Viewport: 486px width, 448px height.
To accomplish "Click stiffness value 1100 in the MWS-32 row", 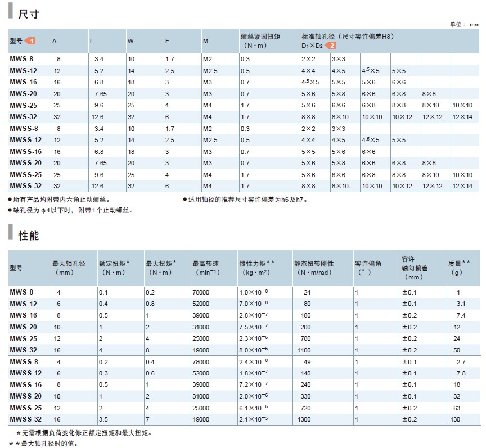I will [x=304, y=350].
